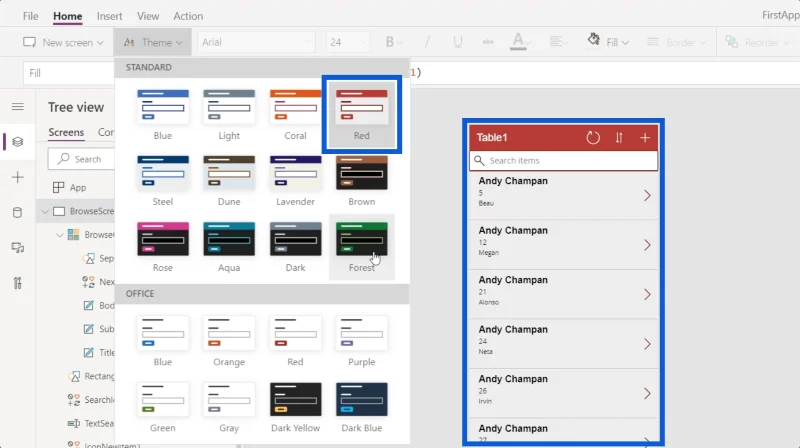The height and width of the screenshot is (448, 800).
Task: Click the Search items box in app preview
Action: point(563,160)
